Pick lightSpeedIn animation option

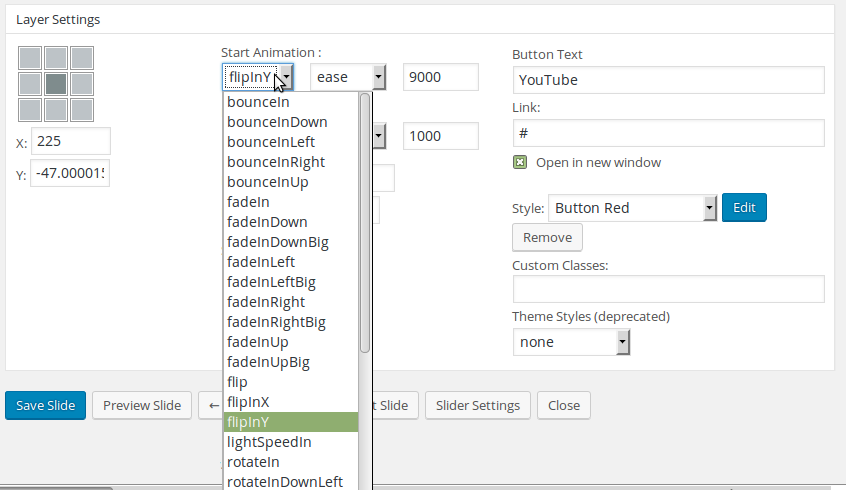[x=269, y=442]
